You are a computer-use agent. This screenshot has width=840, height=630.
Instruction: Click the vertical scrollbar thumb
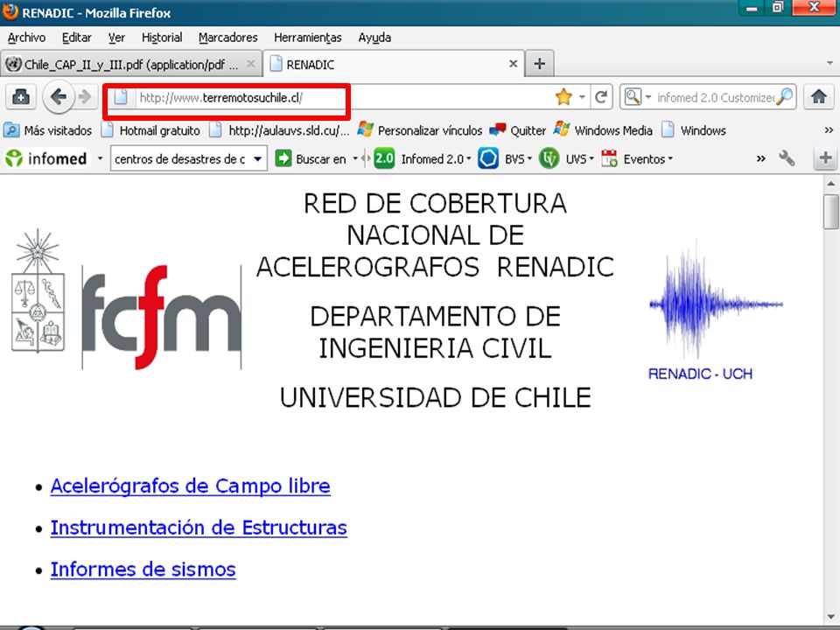[831, 211]
